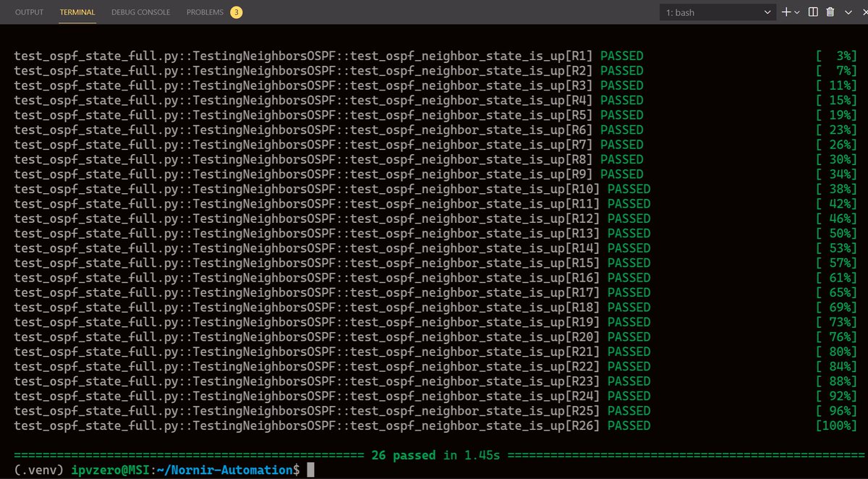Expand launch profile arrow beside plus

coord(797,12)
